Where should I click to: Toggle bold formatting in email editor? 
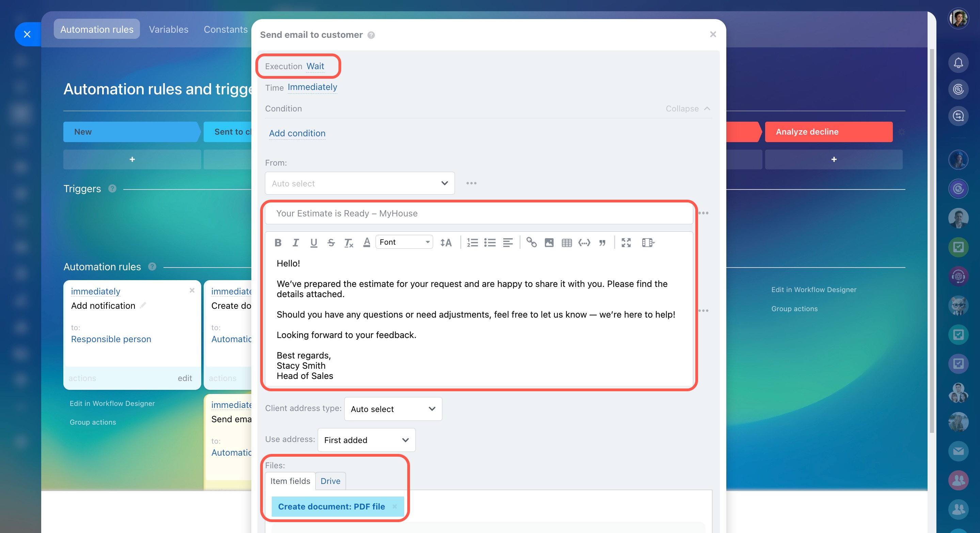[278, 243]
